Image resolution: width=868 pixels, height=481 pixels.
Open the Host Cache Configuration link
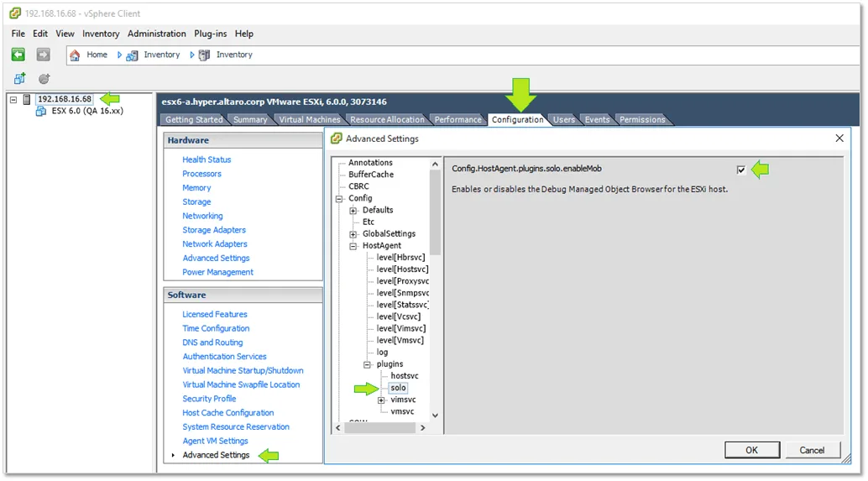[x=228, y=413]
